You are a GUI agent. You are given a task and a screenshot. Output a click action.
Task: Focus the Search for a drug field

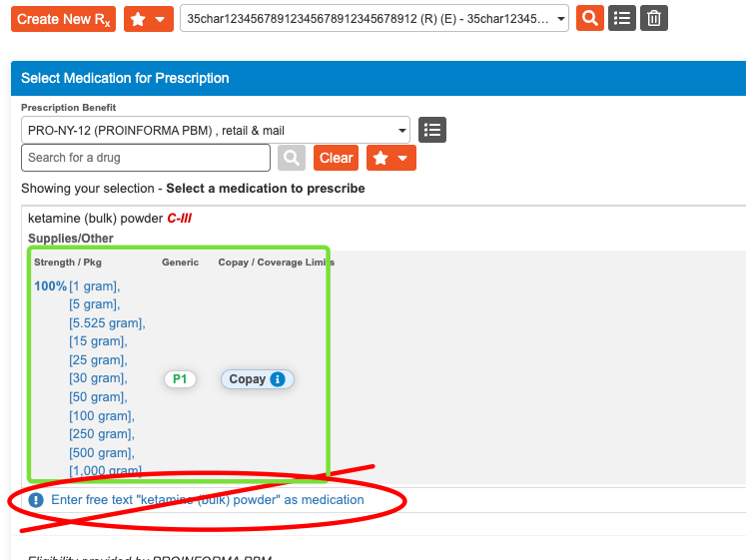point(146,158)
